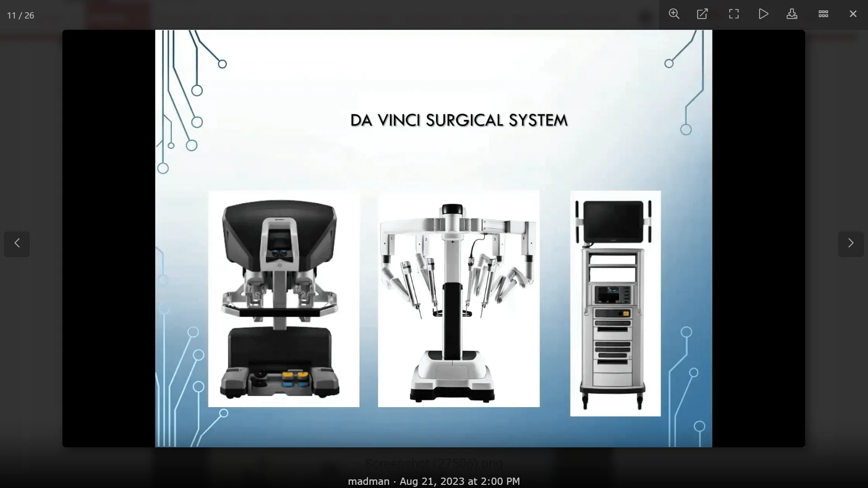Go to the previous image
The width and height of the screenshot is (868, 488).
[17, 244]
